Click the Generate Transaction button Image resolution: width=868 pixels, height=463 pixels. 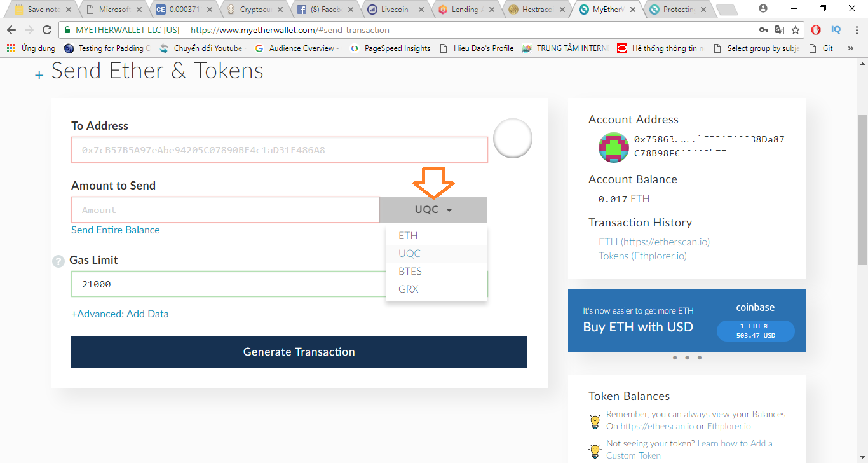pos(299,352)
